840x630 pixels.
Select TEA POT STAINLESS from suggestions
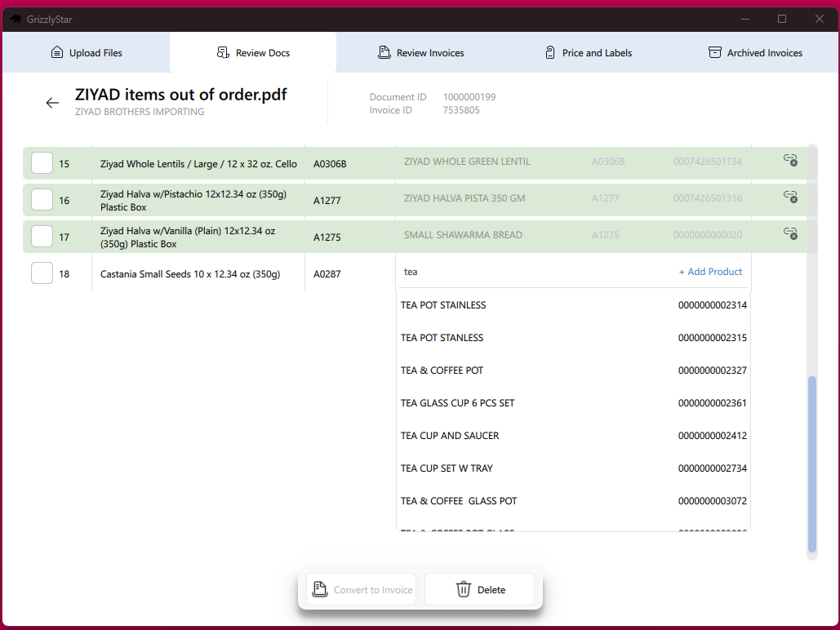coord(573,305)
